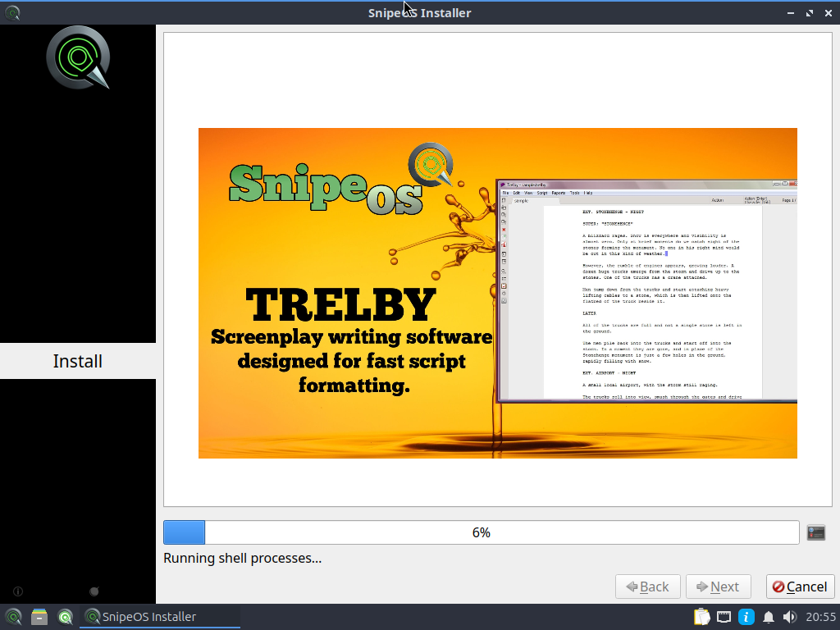Click the Next button

point(719,587)
